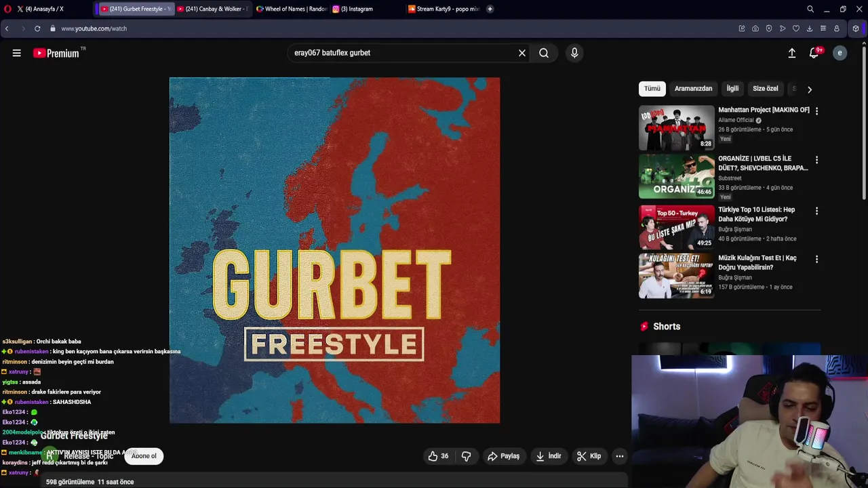
Task: Open Manhattan Project [MAKING OF] video title
Action: pyautogui.click(x=764, y=110)
